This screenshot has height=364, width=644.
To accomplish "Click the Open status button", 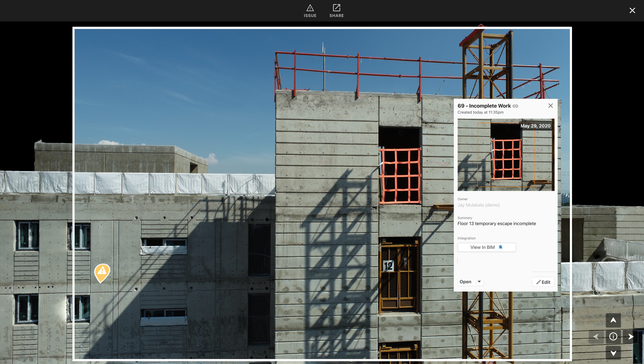I will 465,282.
